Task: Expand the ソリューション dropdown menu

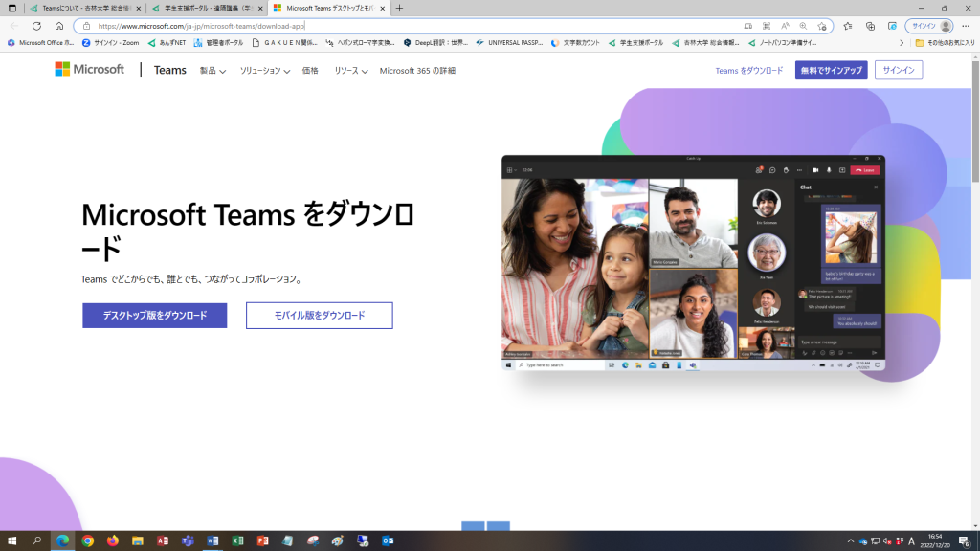Action: [265, 71]
